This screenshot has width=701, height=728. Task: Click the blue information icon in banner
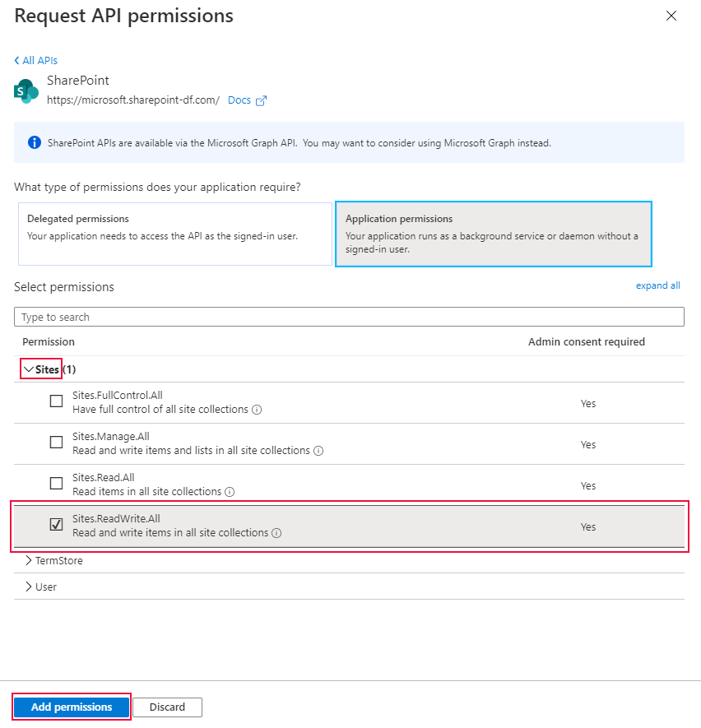35,142
